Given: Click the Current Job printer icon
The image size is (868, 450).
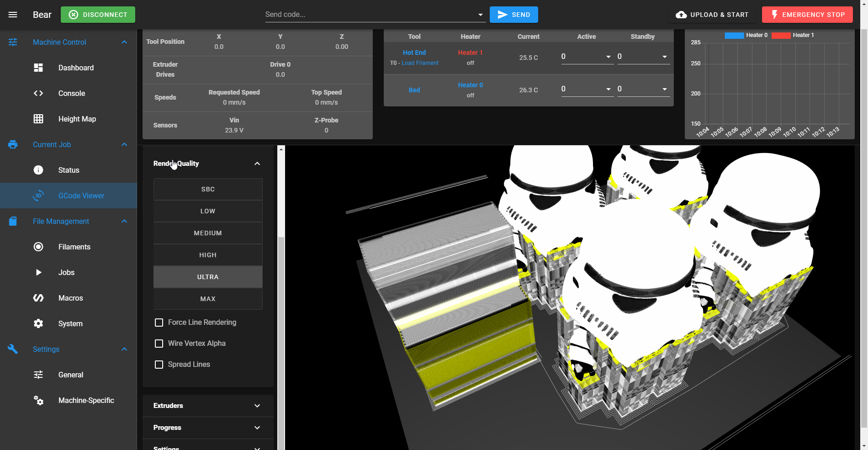Looking at the screenshot, I should (13, 144).
